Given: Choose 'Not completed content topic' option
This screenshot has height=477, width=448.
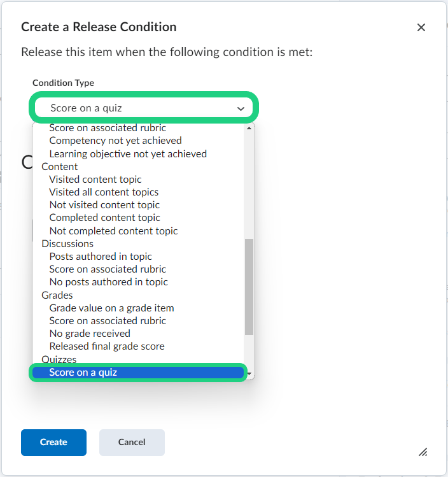Looking at the screenshot, I should point(113,231).
